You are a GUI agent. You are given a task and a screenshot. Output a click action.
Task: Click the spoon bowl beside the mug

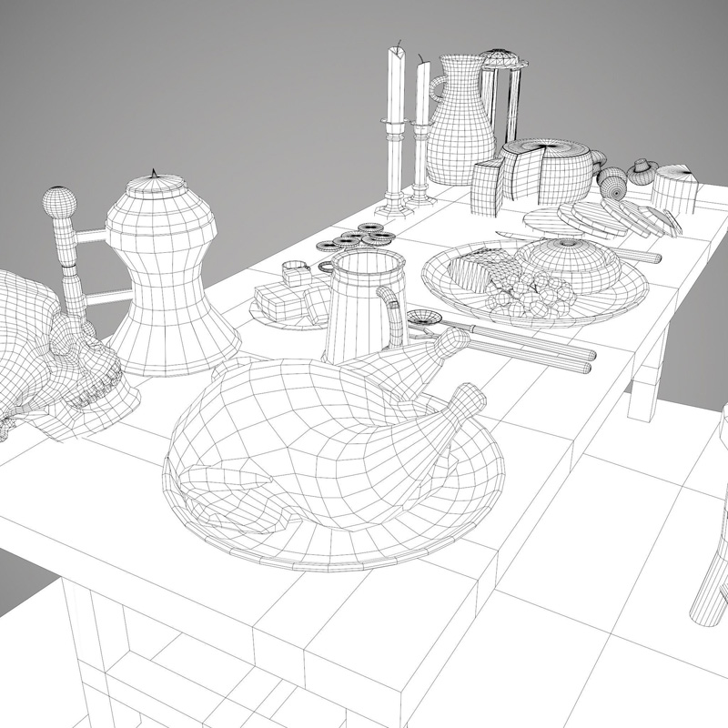424,318
